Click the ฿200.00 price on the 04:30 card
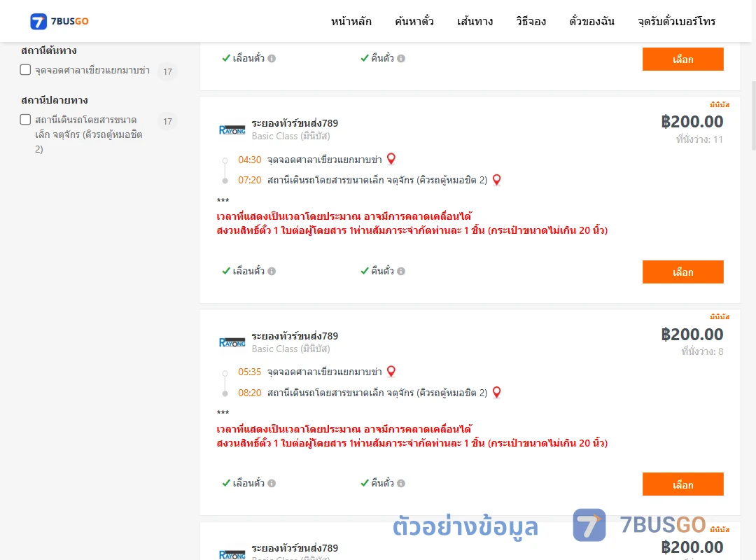 692,122
